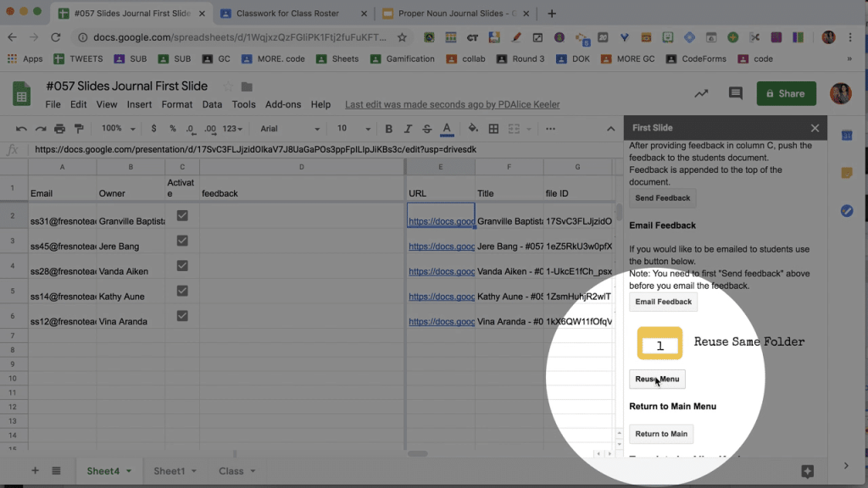Image resolution: width=868 pixels, height=488 pixels.
Task: Open Keep notes in side panel
Action: (x=847, y=173)
